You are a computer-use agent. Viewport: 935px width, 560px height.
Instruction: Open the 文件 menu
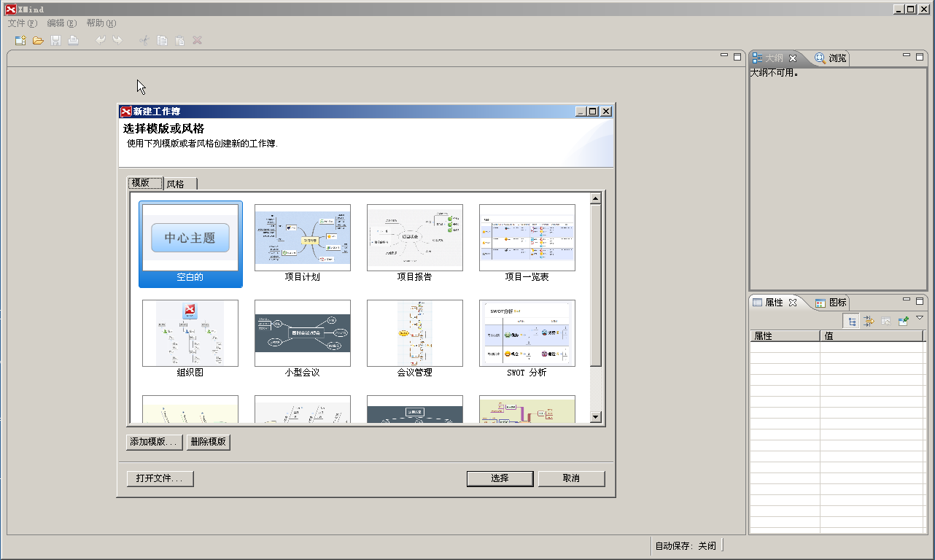click(x=23, y=23)
